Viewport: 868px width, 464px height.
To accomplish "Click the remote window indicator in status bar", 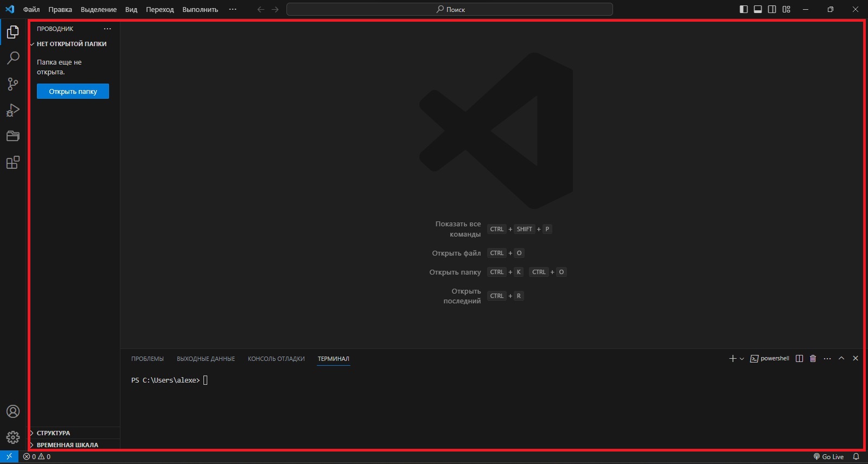I will 9,457.
